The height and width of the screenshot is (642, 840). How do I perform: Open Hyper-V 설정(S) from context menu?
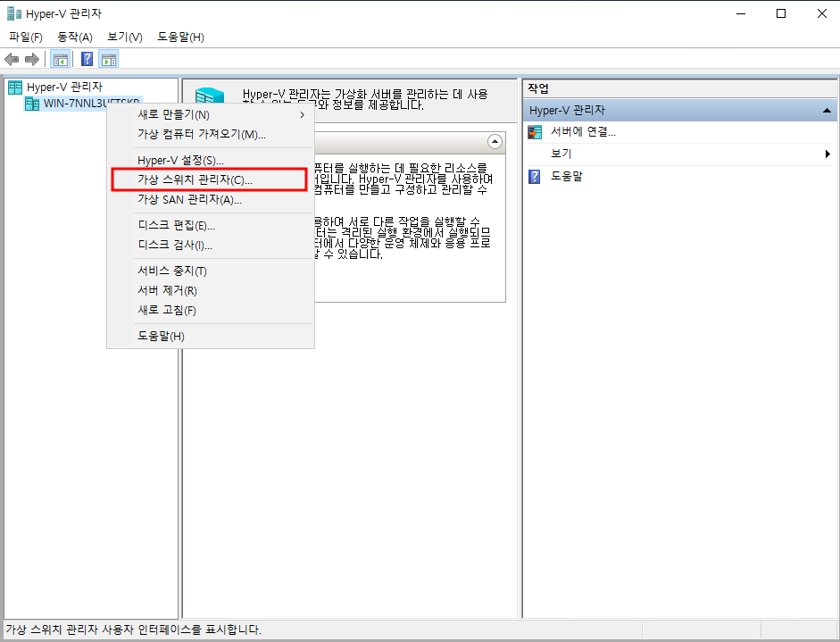(211, 160)
